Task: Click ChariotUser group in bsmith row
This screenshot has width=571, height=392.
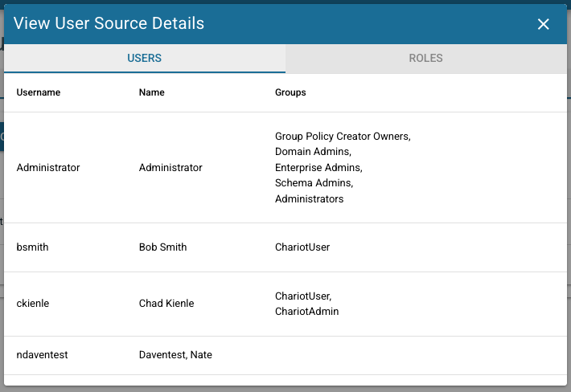Action: [302, 247]
